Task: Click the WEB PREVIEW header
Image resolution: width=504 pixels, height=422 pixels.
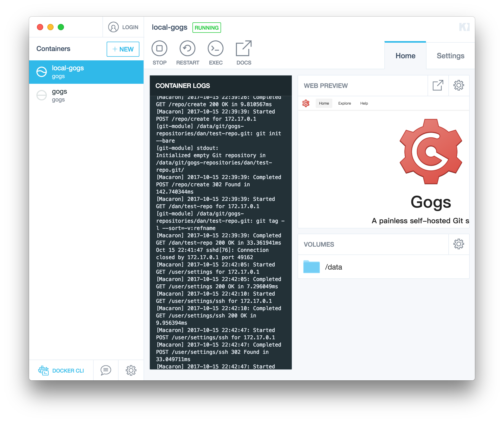Action: tap(326, 86)
